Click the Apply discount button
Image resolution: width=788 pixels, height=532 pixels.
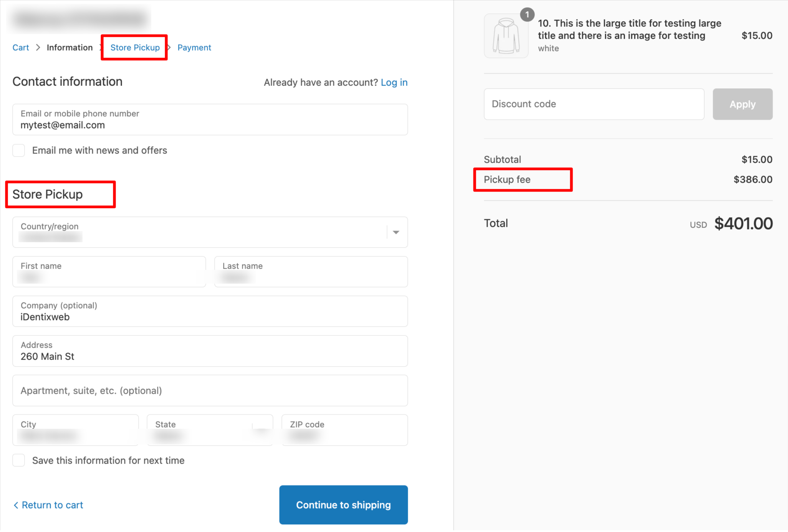(x=742, y=104)
